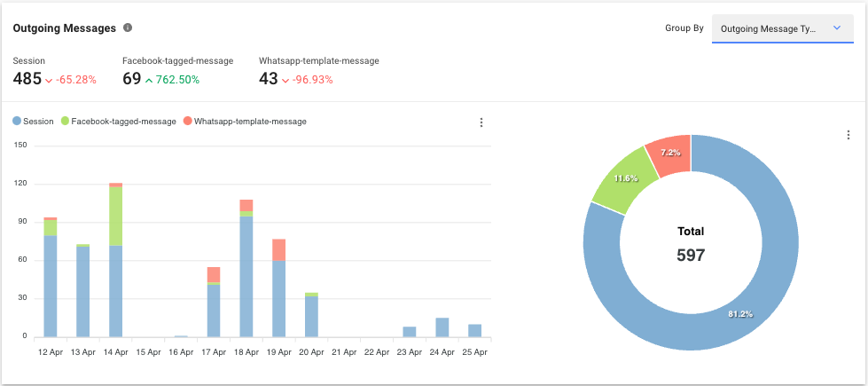Click the info icon beside Outgoing Messages
The height and width of the screenshot is (386, 868).
(128, 28)
